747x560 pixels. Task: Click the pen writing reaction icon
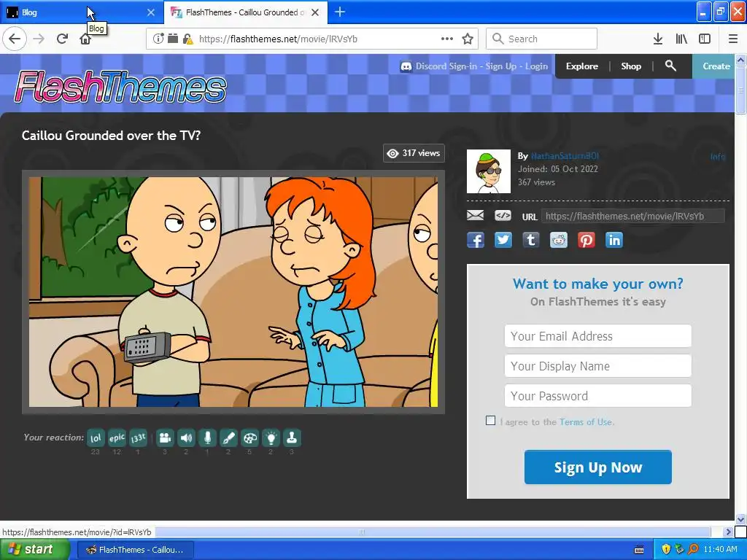coord(228,438)
